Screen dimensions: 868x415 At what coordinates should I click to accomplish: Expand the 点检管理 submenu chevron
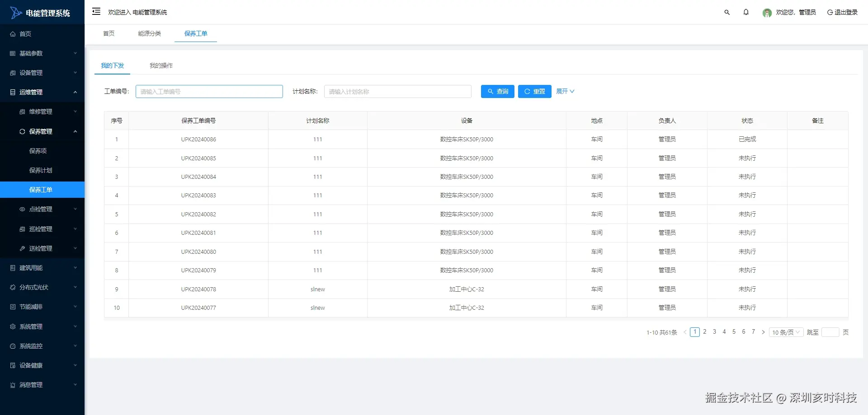point(75,209)
